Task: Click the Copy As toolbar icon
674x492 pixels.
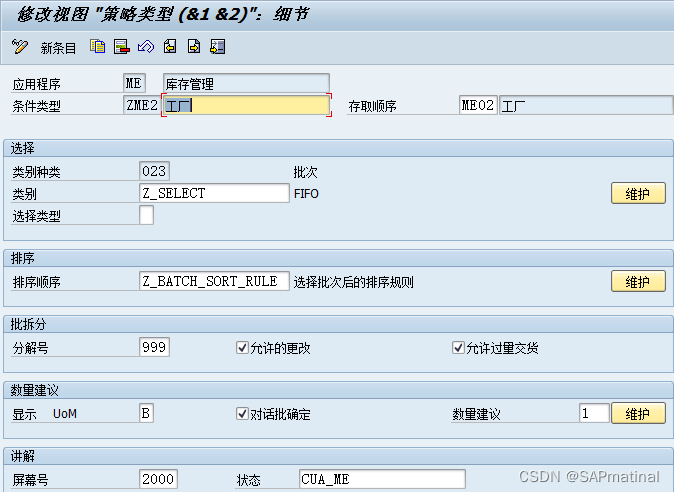Action: [x=98, y=46]
